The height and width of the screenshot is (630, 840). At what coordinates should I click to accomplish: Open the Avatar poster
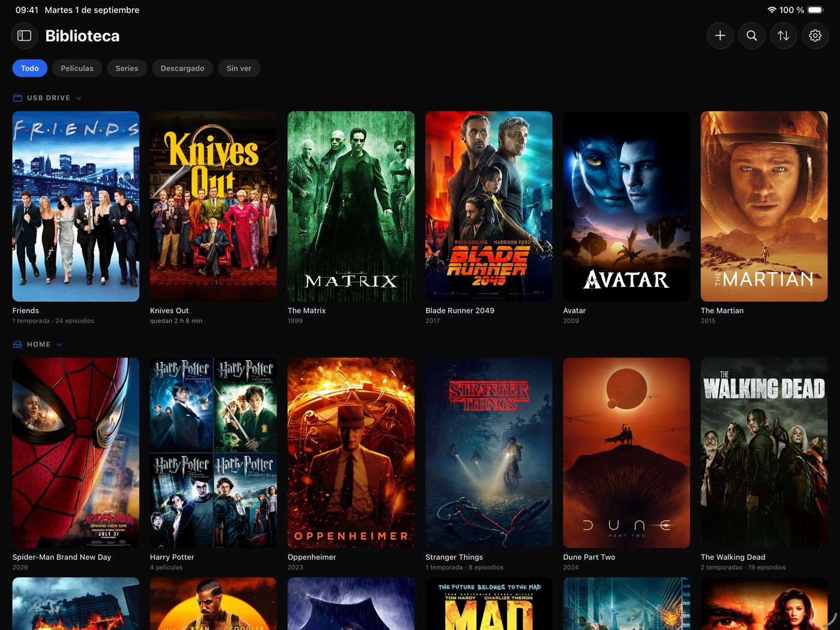pyautogui.click(x=626, y=206)
